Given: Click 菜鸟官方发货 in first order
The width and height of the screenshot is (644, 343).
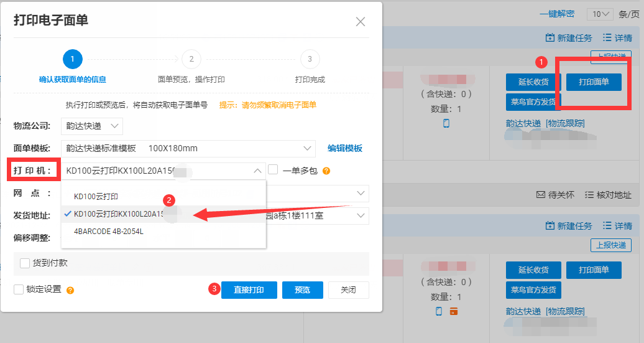Looking at the screenshot, I should click(533, 102).
